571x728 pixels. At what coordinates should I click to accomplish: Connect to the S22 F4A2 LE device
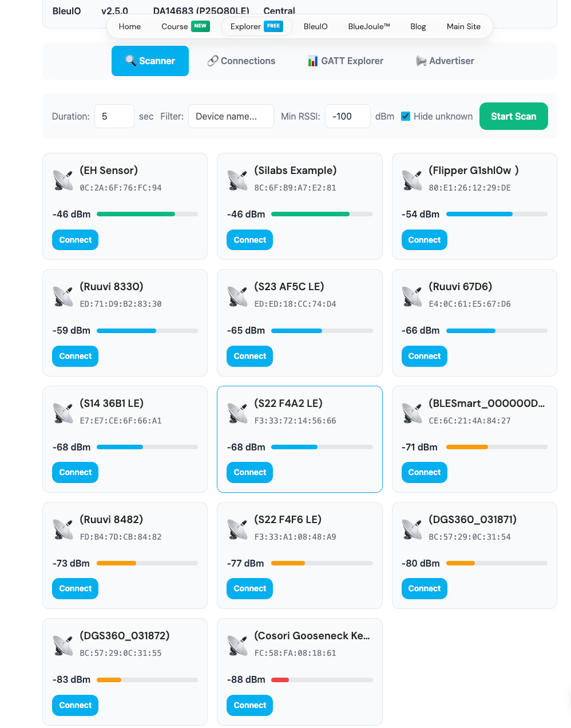click(249, 472)
